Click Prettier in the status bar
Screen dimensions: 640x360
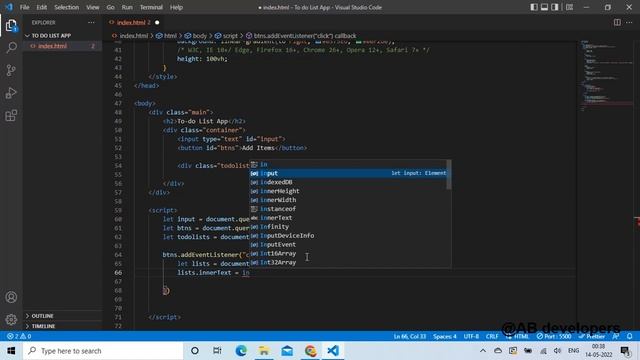pos(592,336)
